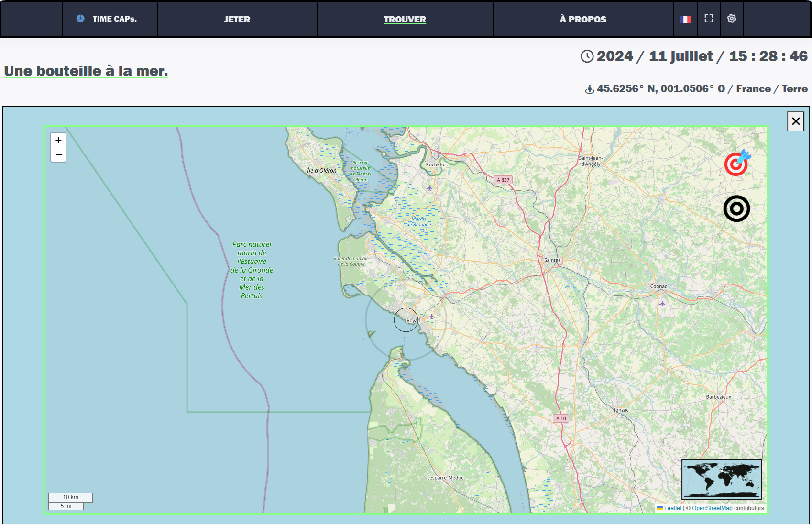
Task: Click the clock icon beside the date
Action: coord(587,56)
